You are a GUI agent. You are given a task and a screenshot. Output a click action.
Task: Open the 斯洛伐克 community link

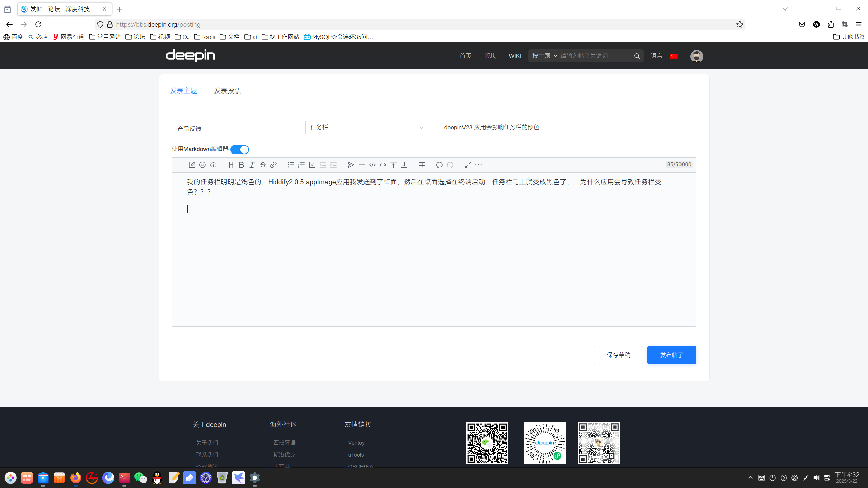pos(284,455)
